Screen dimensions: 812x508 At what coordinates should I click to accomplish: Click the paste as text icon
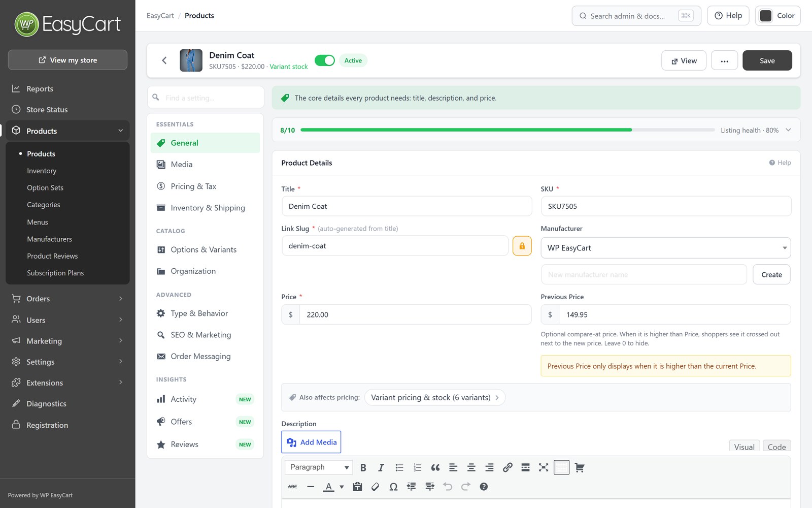[x=357, y=487]
